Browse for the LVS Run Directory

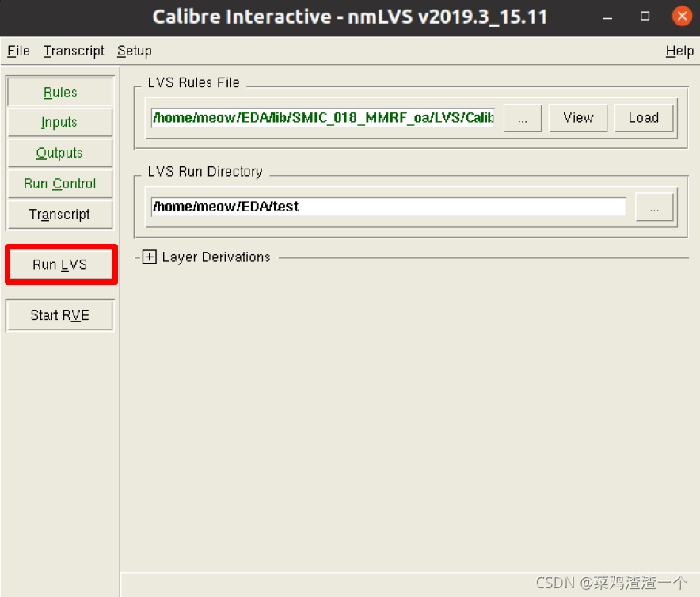[x=655, y=207]
